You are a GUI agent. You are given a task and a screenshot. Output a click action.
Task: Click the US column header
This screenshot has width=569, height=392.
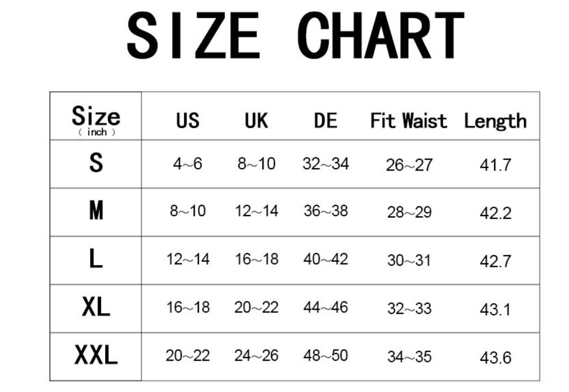[x=188, y=121]
